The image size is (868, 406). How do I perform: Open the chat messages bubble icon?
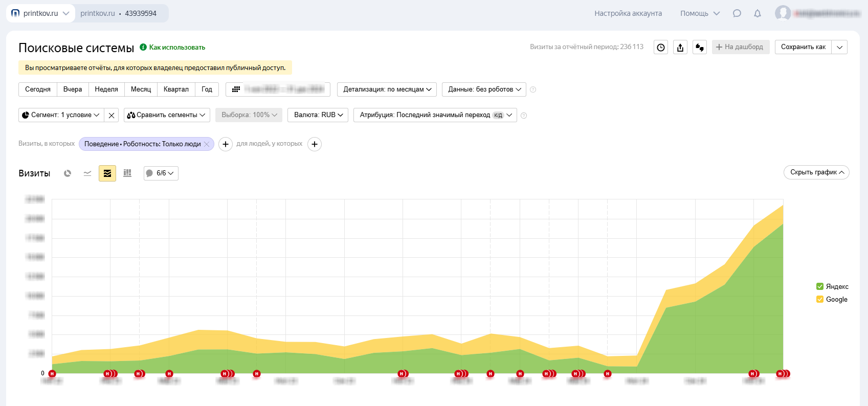pos(737,13)
